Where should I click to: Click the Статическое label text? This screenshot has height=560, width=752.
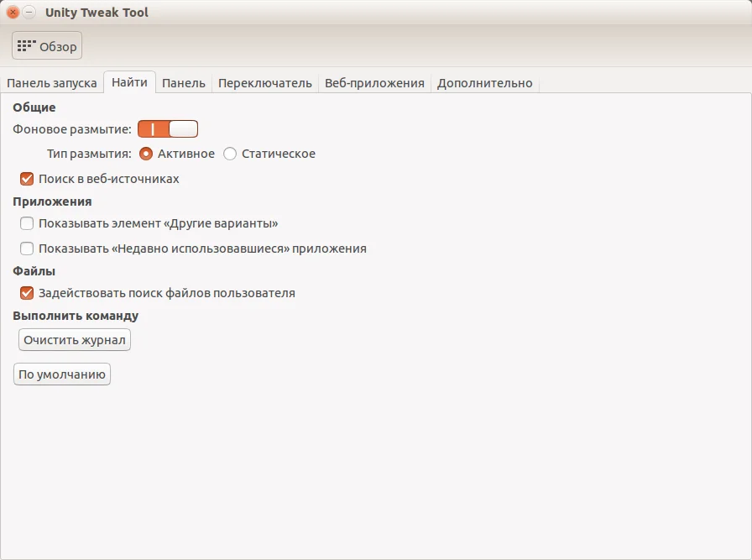click(279, 154)
